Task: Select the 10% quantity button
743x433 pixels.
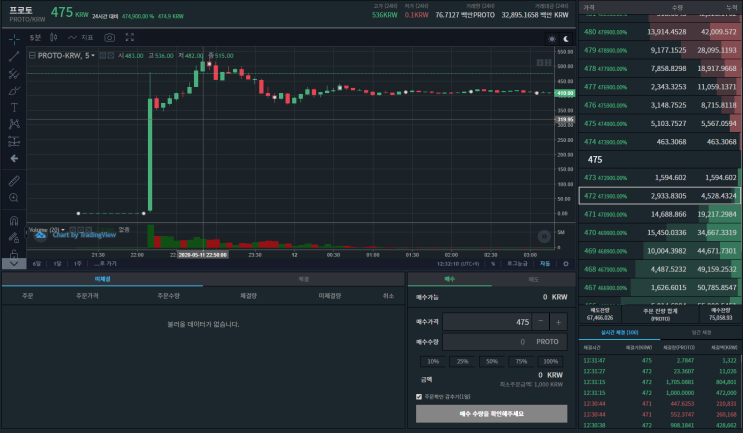Action: [x=433, y=361]
